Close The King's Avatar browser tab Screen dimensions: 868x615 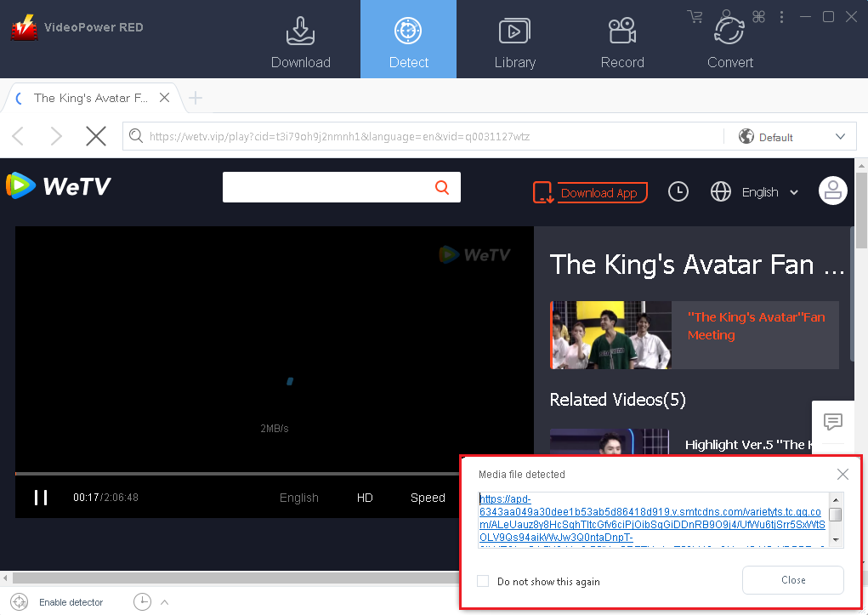pos(164,98)
